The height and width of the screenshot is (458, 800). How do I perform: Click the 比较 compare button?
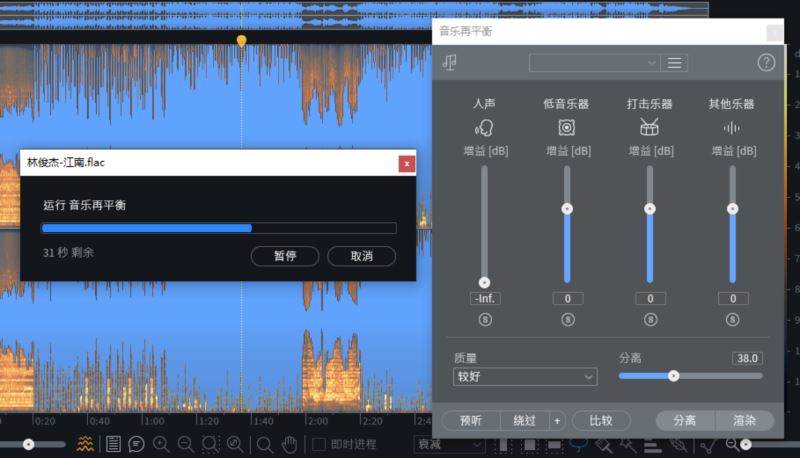click(601, 421)
